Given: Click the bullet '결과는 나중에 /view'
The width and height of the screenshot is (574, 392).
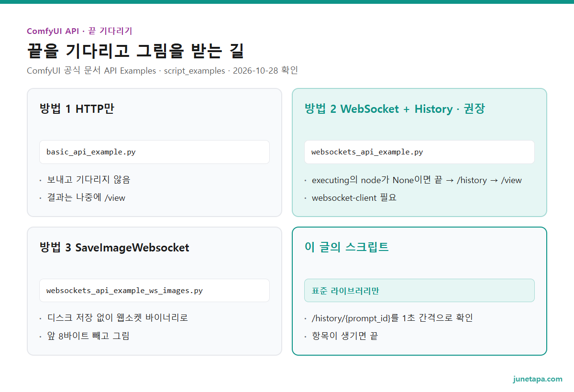Looking at the screenshot, I should pos(86,197).
